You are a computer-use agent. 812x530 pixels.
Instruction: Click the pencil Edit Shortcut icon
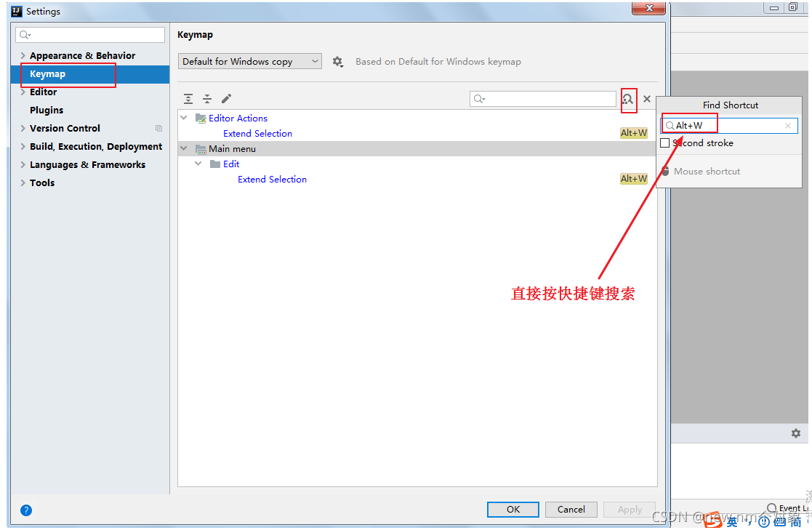pyautogui.click(x=226, y=98)
